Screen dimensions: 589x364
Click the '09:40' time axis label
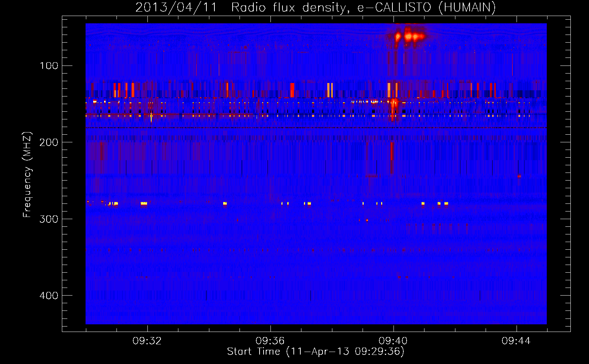click(393, 341)
